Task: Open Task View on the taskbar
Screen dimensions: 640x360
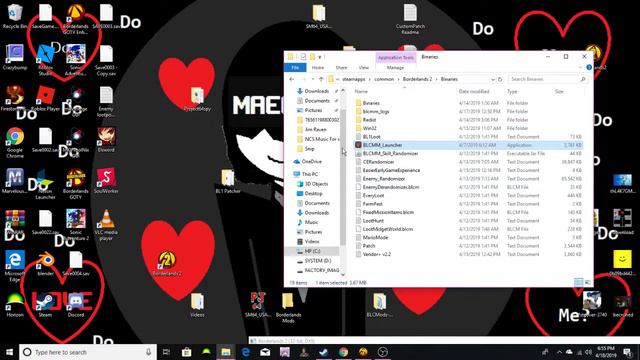Action: click(x=166, y=352)
